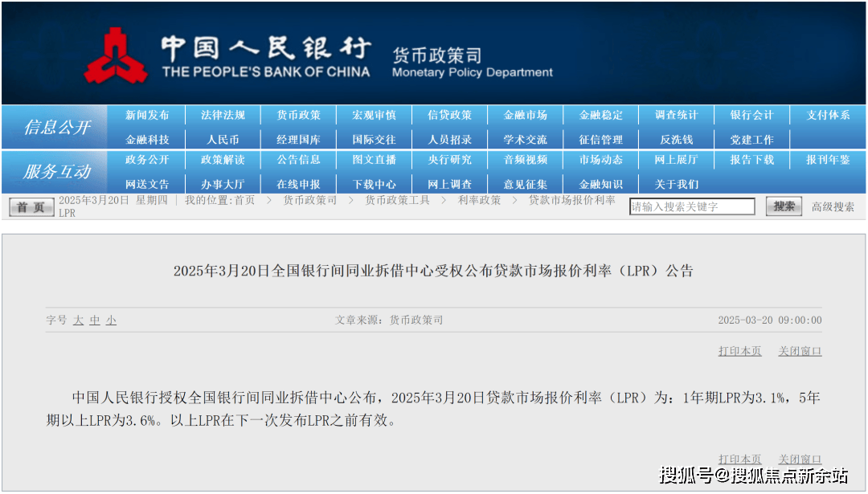
Task: Click 货币政策工具 in breadcrumb
Action: pos(397,200)
